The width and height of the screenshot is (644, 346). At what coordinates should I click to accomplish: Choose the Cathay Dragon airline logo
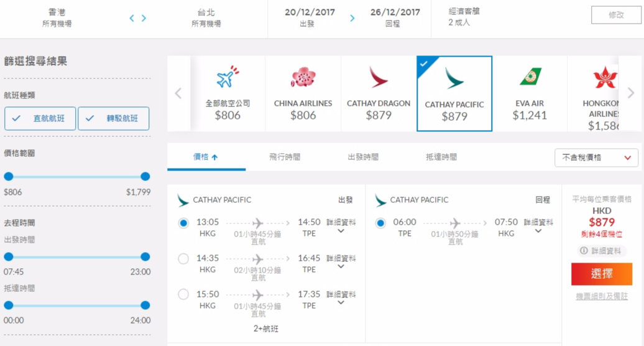[379, 77]
